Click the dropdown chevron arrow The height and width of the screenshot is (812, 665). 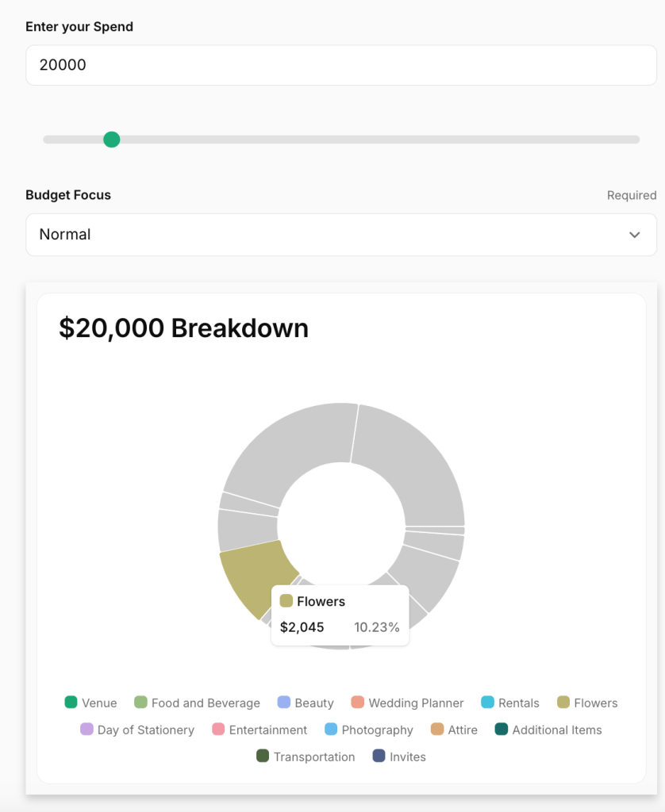point(635,235)
